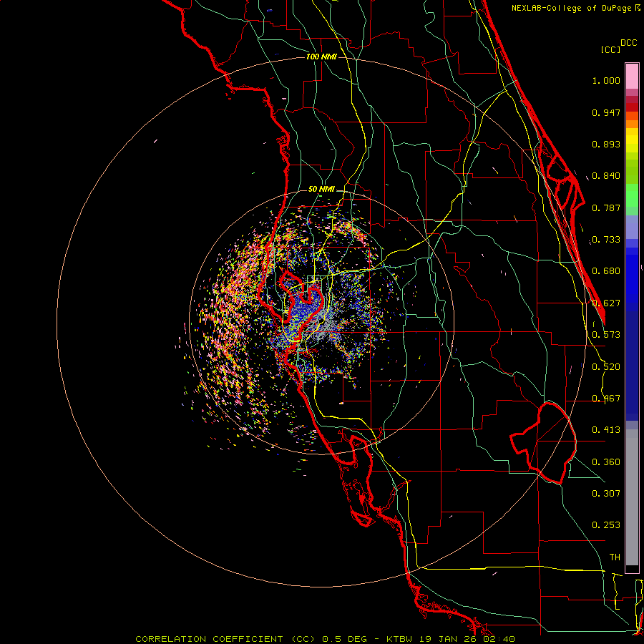Click the 0.733 scale value
This screenshot has height=644, width=644.
click(606, 240)
